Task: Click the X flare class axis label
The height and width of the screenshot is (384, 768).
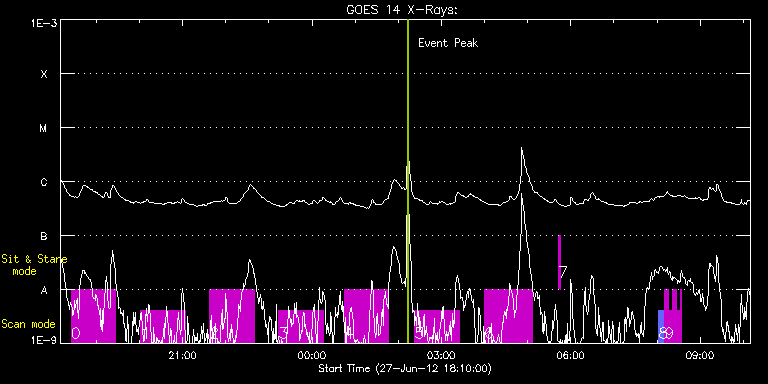Action: [44, 74]
